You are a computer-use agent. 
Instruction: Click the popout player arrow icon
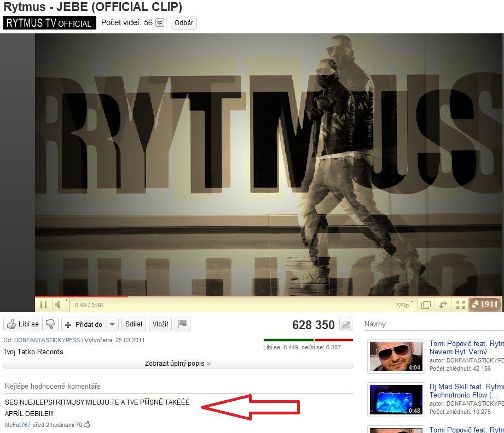click(443, 305)
